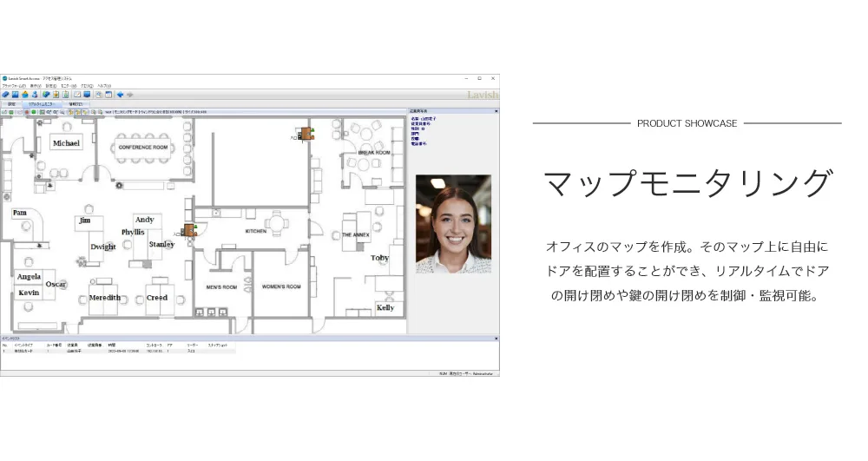This screenshot has height=461, width=868.
Task: Select the リアルタイムモニター tab
Action: 42,103
